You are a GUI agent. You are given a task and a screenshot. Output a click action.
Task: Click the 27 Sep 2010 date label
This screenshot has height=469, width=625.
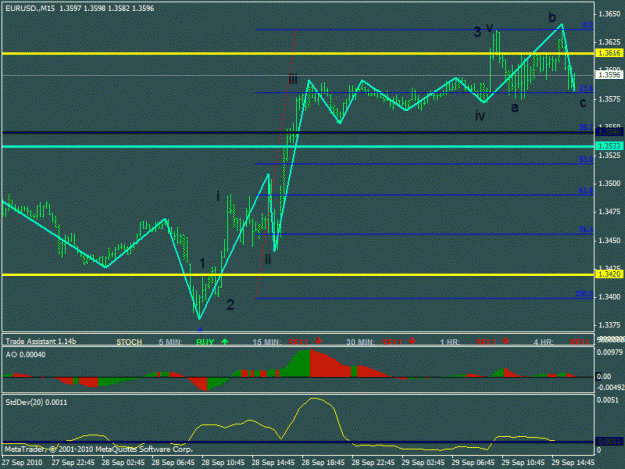click(x=22, y=463)
